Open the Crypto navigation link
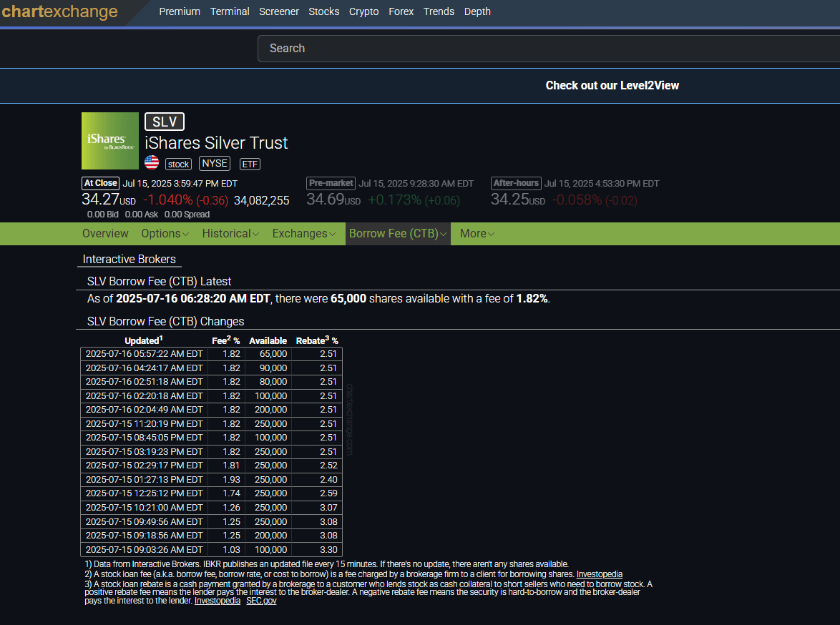The height and width of the screenshot is (625, 840). click(363, 11)
